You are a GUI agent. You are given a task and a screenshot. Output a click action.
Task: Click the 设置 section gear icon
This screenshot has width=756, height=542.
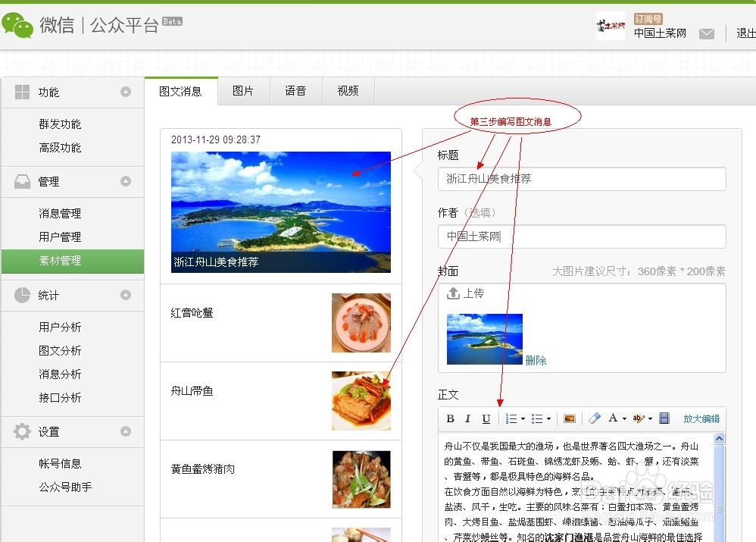[x=21, y=431]
